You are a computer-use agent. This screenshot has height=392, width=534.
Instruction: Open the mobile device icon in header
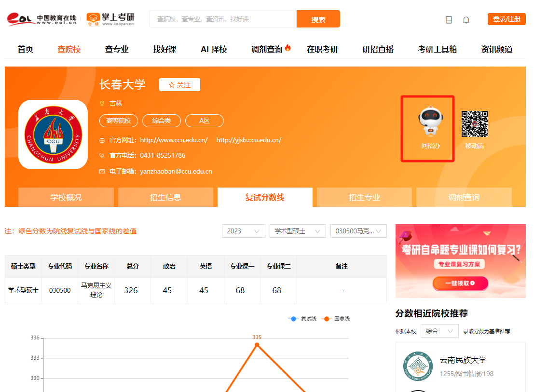pyautogui.click(x=449, y=20)
